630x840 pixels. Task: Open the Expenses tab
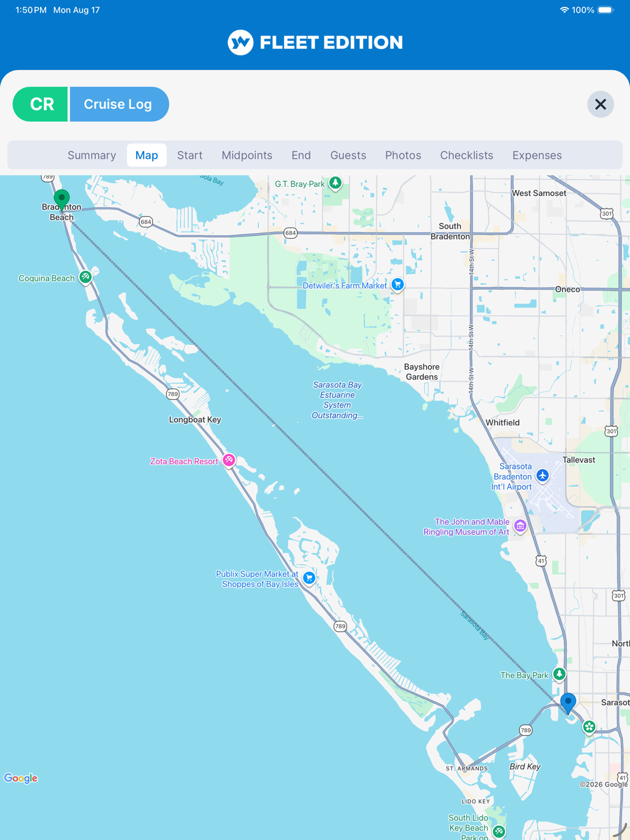click(x=537, y=155)
